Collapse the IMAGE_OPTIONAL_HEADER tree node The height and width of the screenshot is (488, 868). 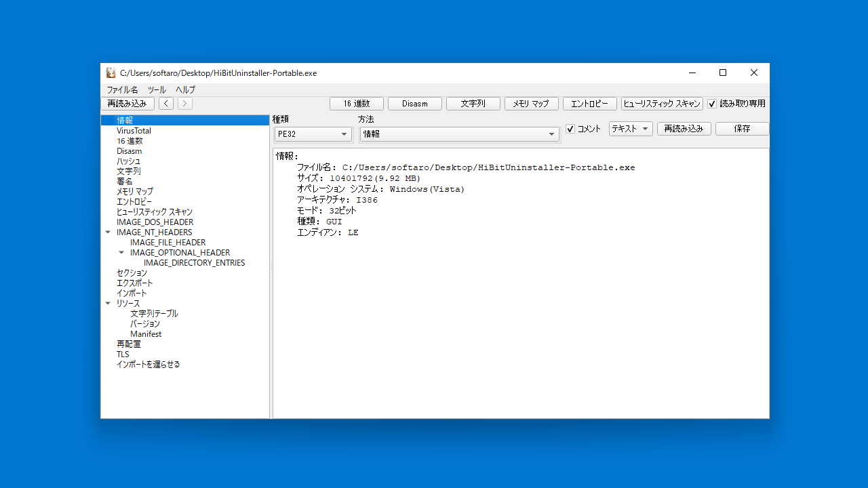tap(121, 253)
